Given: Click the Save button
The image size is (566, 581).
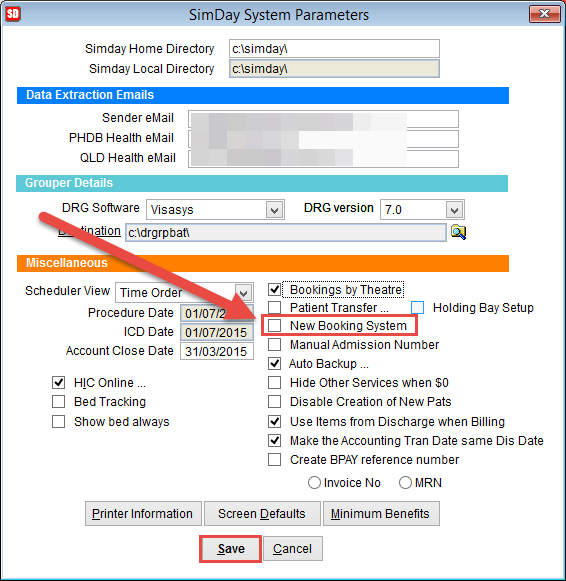Looking at the screenshot, I should pos(231,548).
